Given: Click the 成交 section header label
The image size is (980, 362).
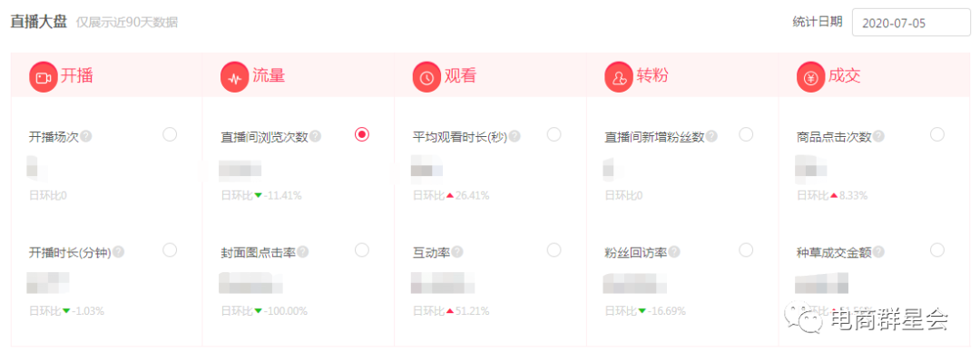Looking at the screenshot, I should coord(845,77).
